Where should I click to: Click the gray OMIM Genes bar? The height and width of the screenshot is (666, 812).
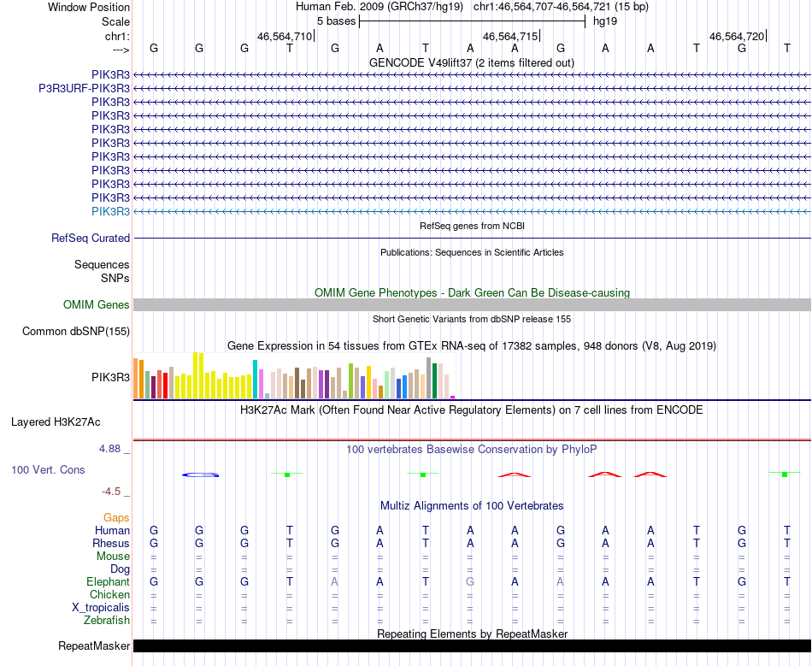[472, 304]
